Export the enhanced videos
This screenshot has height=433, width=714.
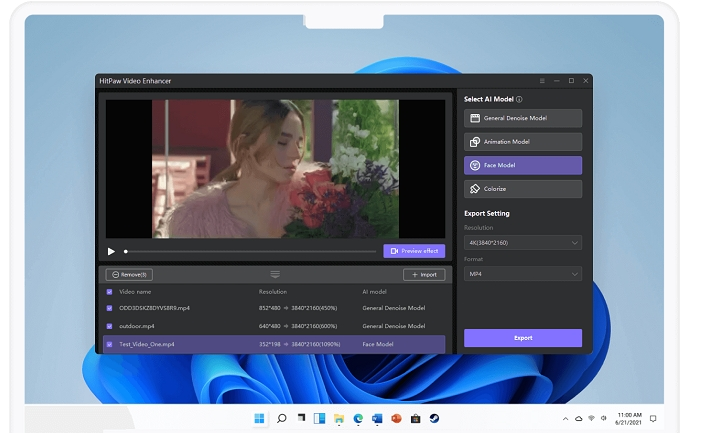point(522,338)
